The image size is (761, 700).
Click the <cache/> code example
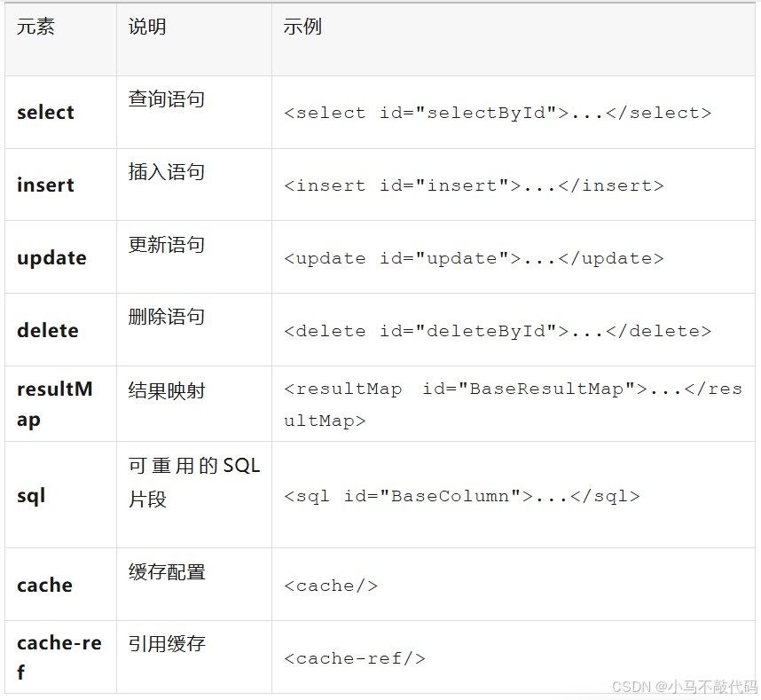point(331,586)
